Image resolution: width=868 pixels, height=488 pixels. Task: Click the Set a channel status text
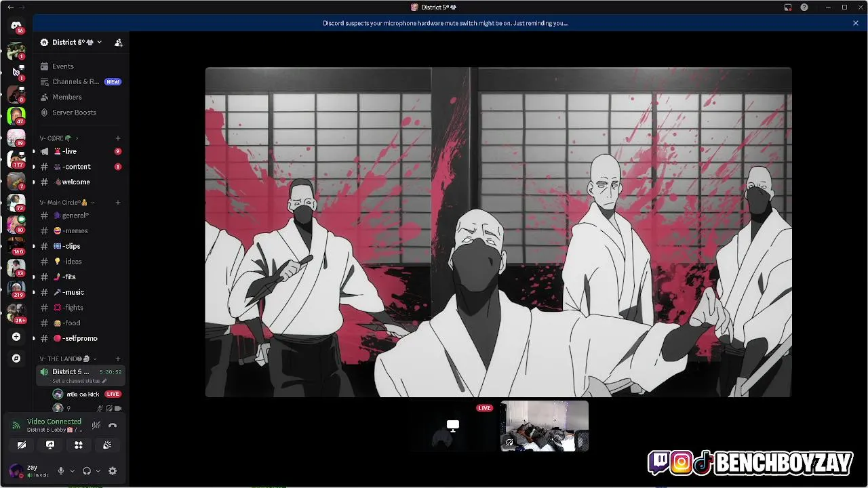tap(76, 381)
